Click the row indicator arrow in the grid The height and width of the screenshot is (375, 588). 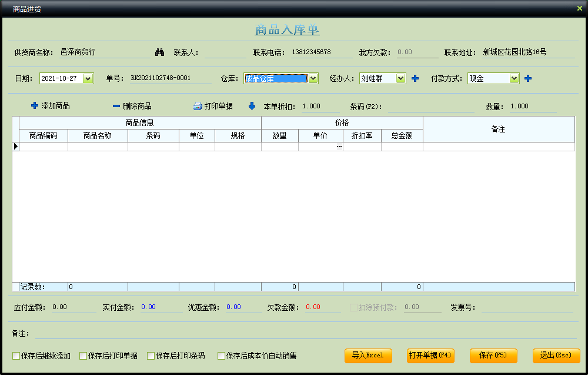(x=16, y=147)
